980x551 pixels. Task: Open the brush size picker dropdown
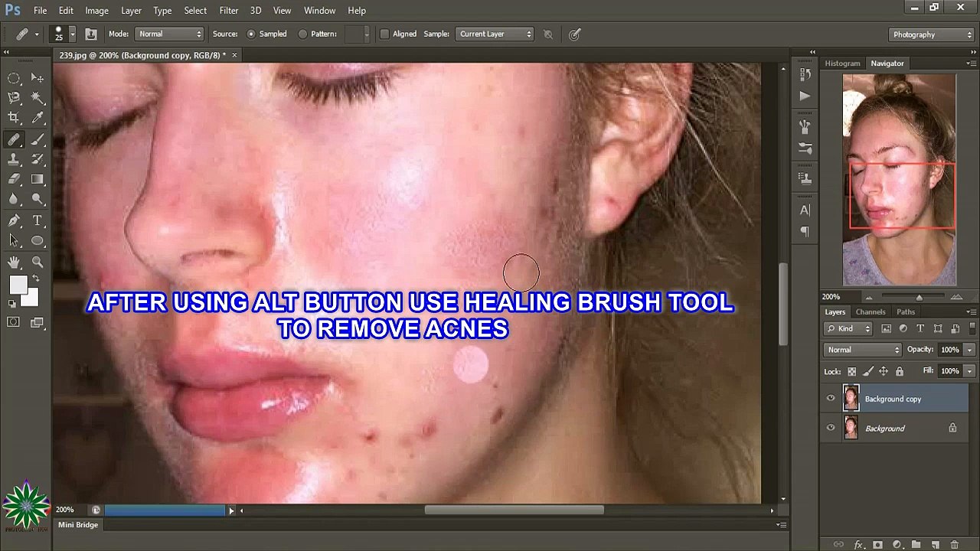(73, 34)
